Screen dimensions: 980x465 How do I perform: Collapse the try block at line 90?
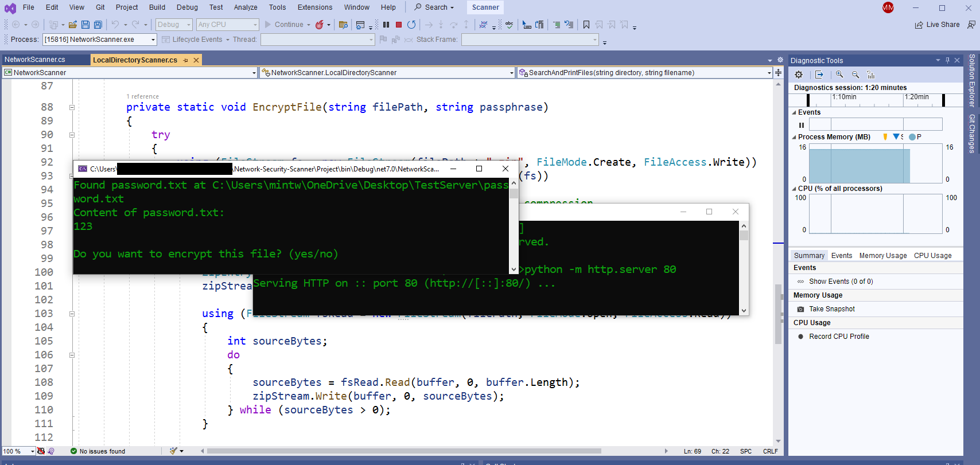coord(72,135)
